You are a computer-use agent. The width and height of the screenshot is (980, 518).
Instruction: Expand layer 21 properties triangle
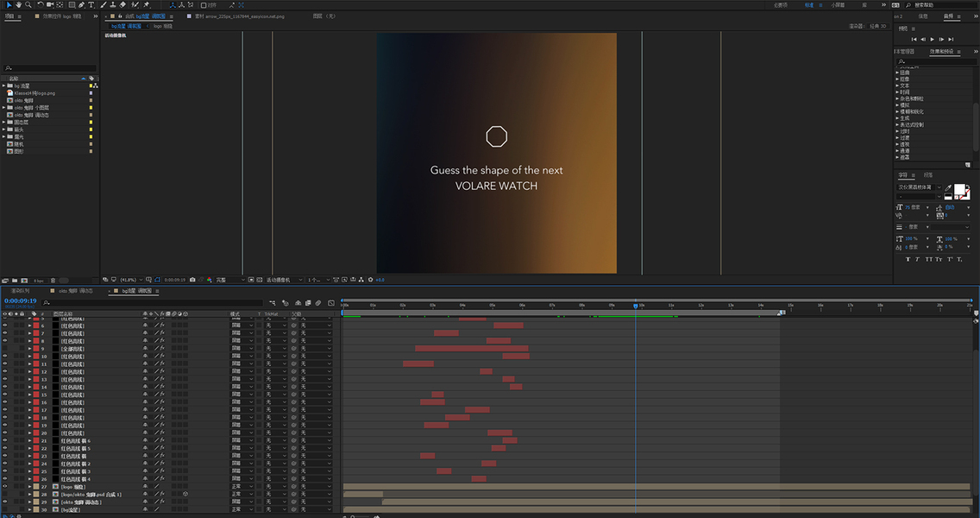[x=29, y=440]
